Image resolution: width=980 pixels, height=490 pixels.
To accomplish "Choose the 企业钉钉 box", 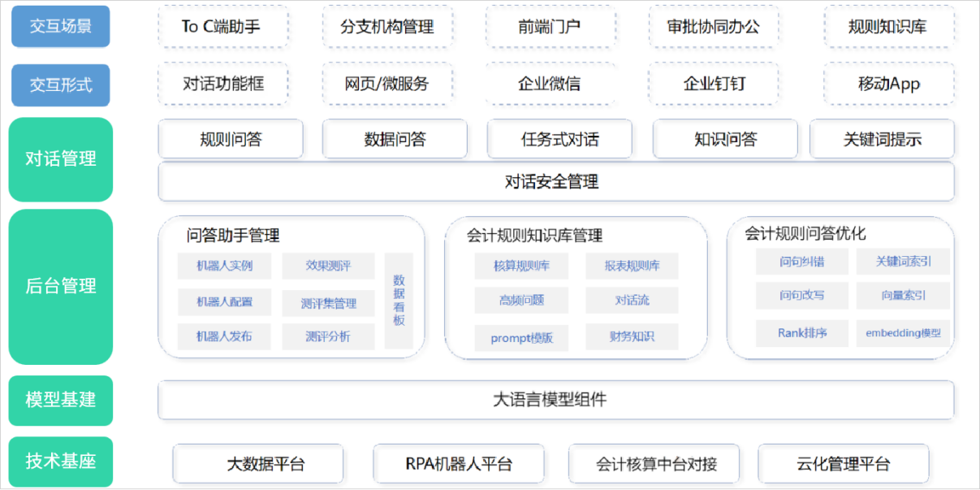I will 714,84.
